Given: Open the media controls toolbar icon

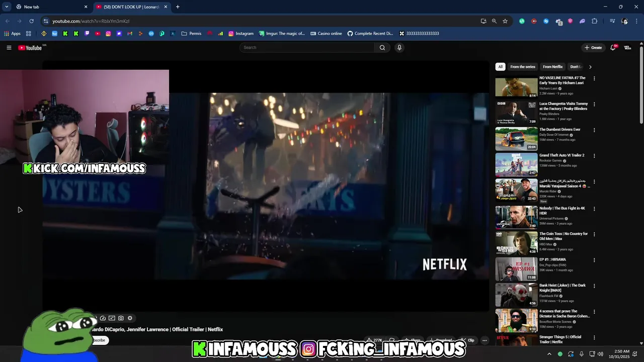Looking at the screenshot, I should 612,21.
